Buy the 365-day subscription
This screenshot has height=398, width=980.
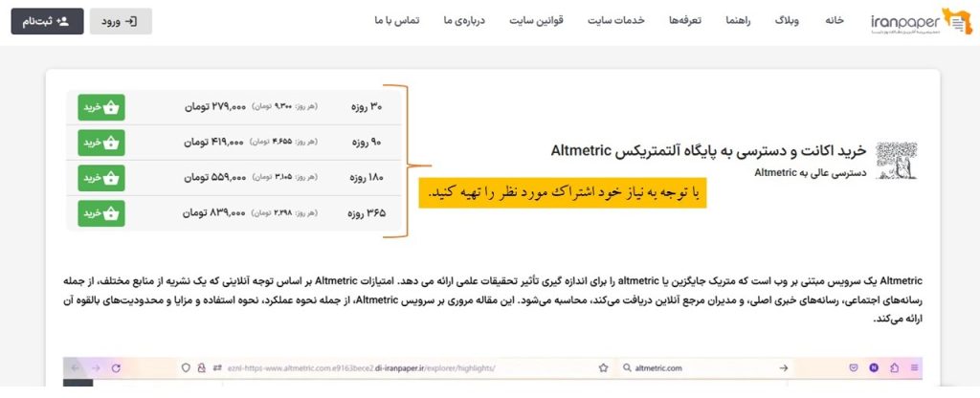pos(101,213)
